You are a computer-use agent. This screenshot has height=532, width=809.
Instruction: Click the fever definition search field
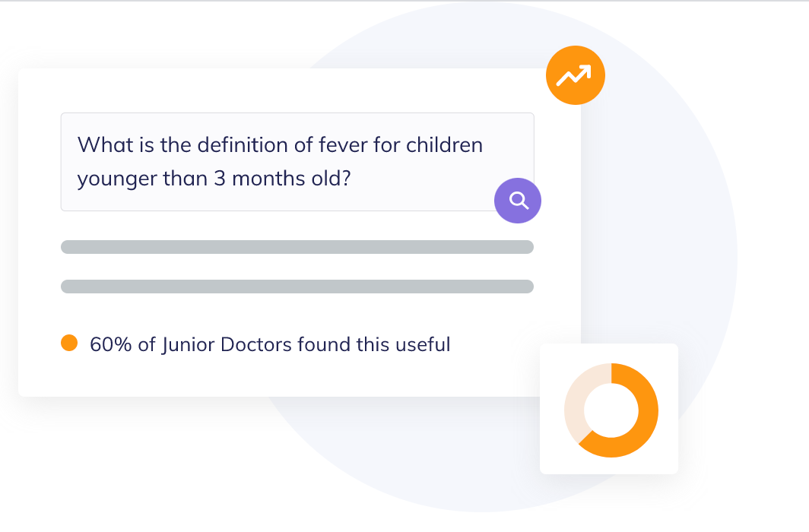[297, 162]
